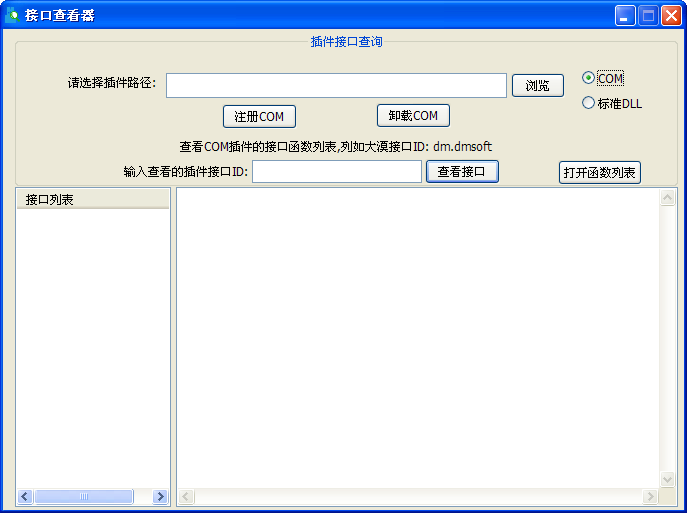The image size is (687, 513).
Task: Click the interface list scroll left arrow
Action: [25, 497]
